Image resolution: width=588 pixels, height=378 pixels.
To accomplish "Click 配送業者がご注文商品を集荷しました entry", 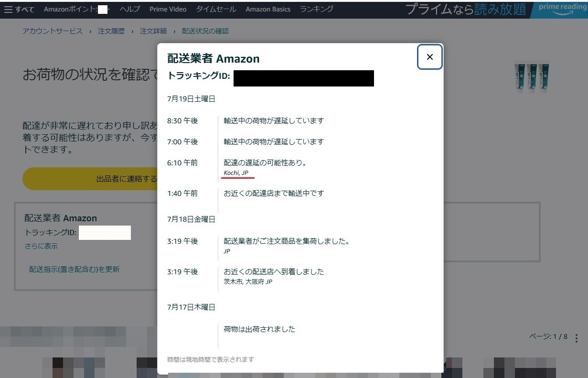I will (287, 241).
